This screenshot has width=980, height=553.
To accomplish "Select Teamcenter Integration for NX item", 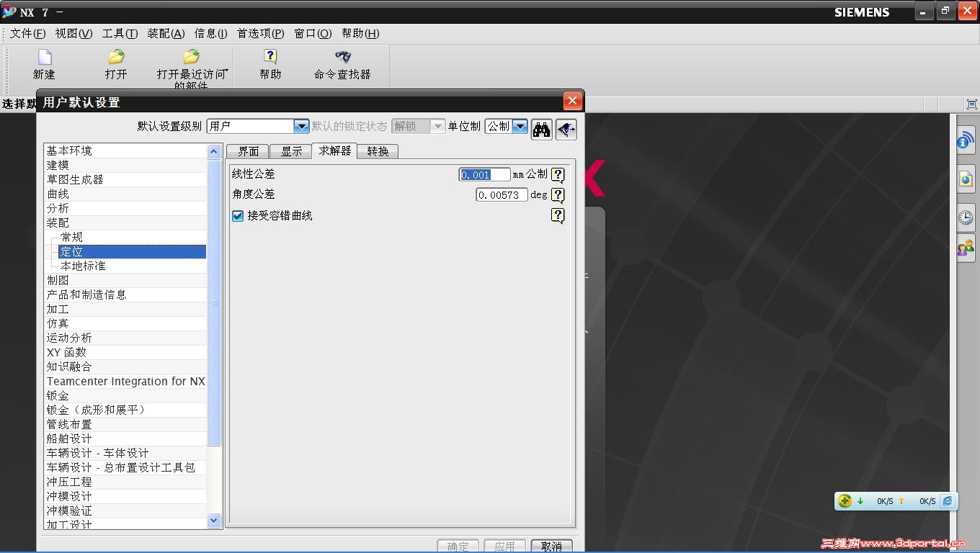I will click(126, 381).
